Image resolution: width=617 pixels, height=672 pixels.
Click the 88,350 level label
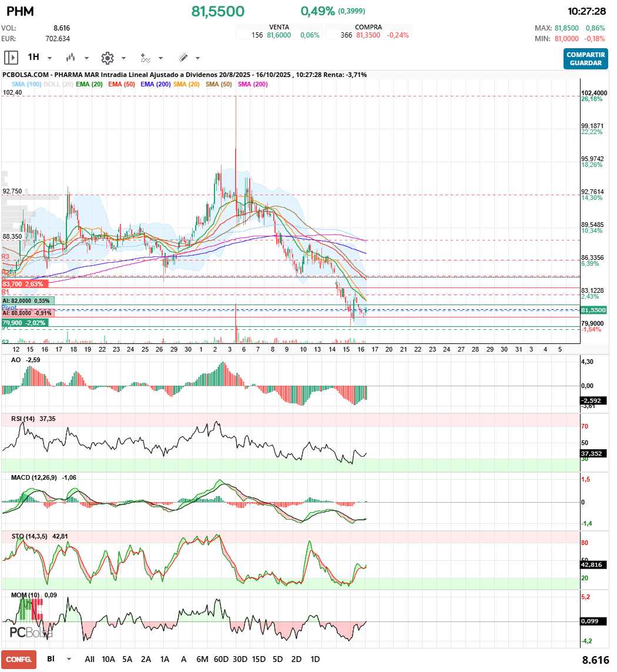(12, 236)
